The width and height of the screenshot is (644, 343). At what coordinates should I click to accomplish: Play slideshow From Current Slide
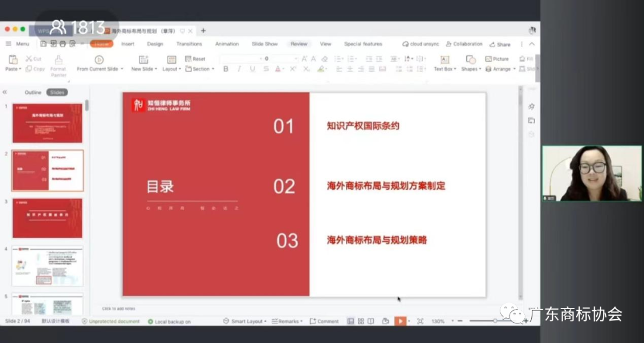(98, 63)
